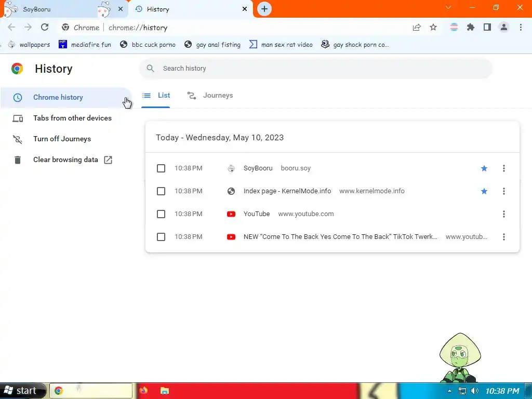Show hidden tray icons arrow

coord(449,391)
